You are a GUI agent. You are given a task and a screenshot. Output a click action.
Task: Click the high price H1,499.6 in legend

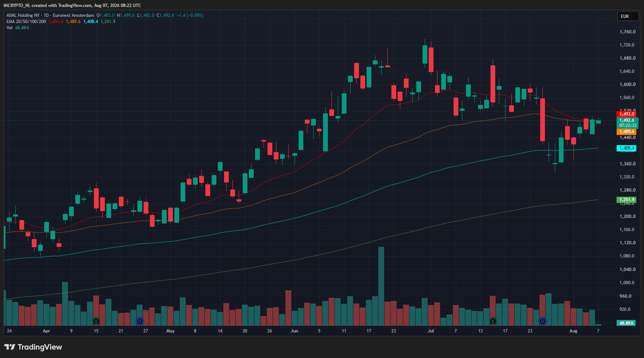(126, 15)
